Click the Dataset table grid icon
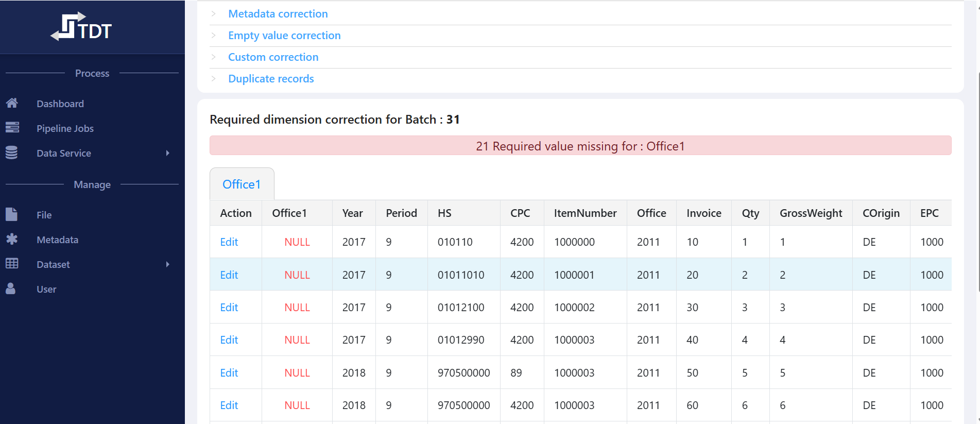 12,264
